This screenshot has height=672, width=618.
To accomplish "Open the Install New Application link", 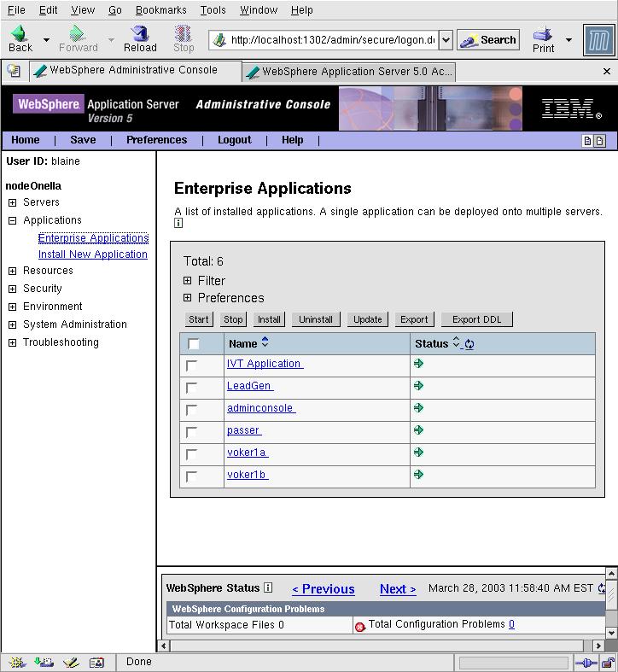I will (92, 254).
